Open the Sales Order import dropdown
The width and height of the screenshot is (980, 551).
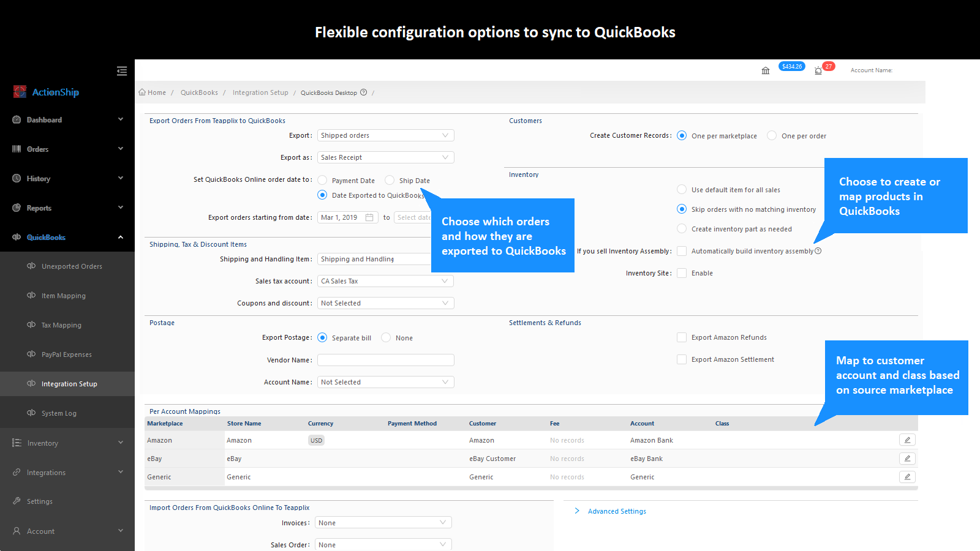click(x=383, y=544)
